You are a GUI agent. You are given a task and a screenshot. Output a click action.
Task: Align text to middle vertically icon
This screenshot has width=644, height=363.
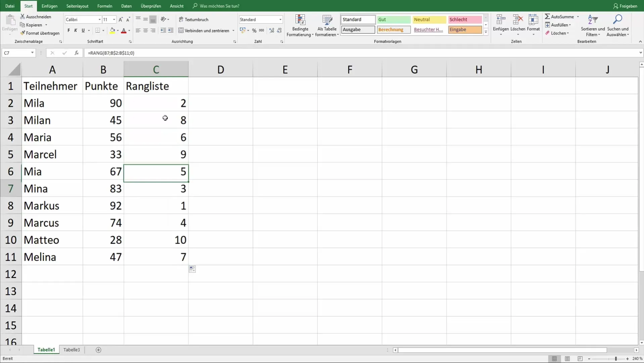145,19
